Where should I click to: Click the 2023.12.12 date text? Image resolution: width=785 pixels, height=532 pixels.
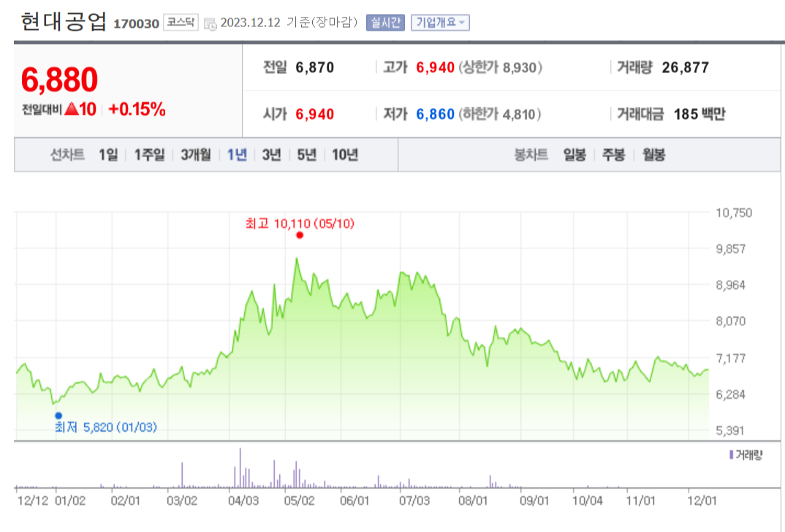(x=250, y=23)
